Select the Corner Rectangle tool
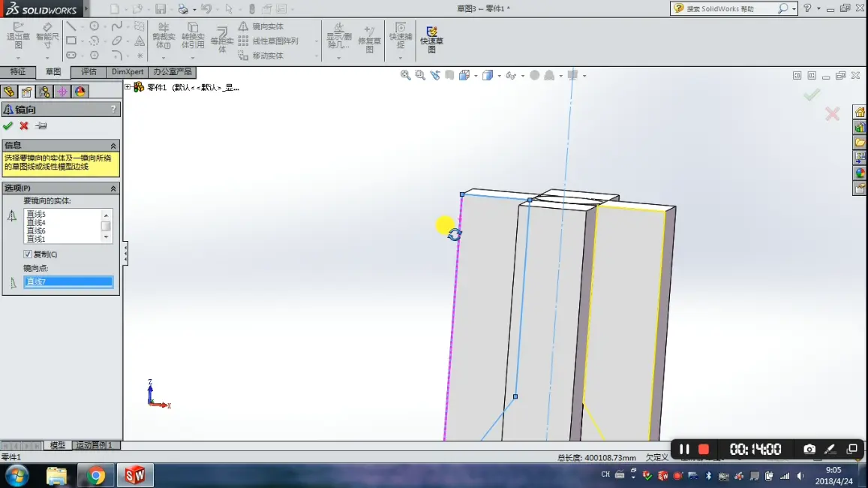 [71, 41]
